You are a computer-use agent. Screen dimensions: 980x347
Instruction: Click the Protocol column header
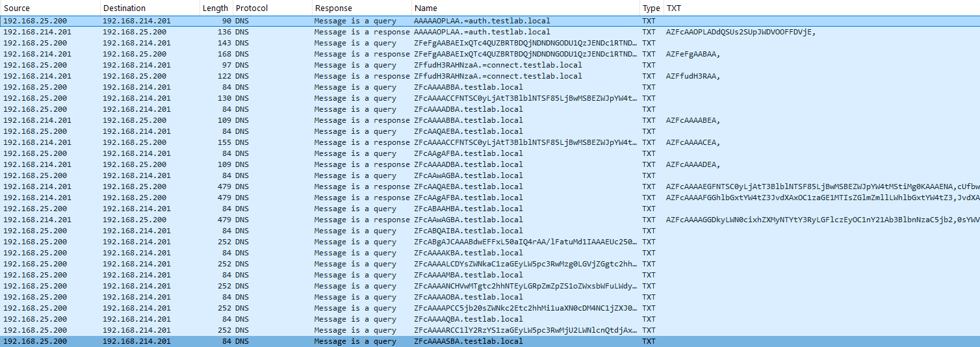tap(271, 8)
